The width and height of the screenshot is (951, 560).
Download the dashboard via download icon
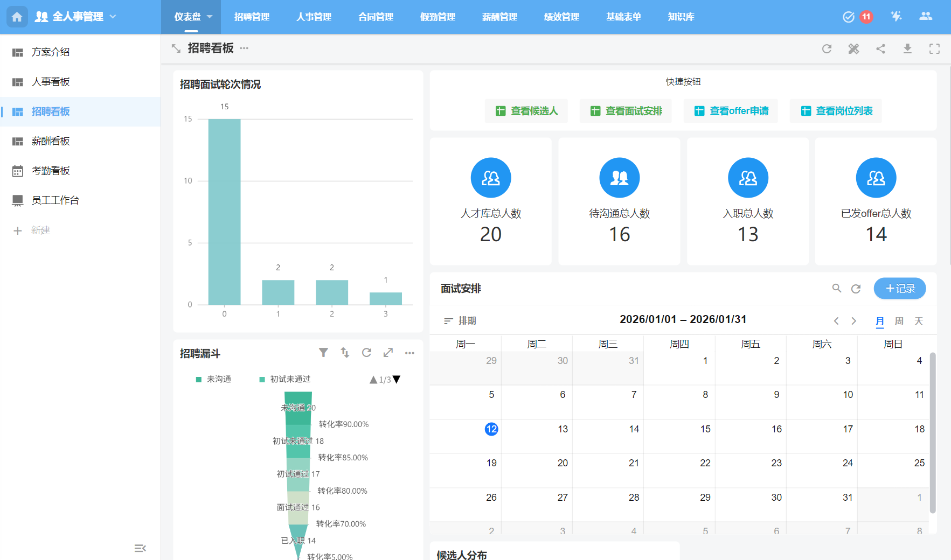(x=907, y=49)
